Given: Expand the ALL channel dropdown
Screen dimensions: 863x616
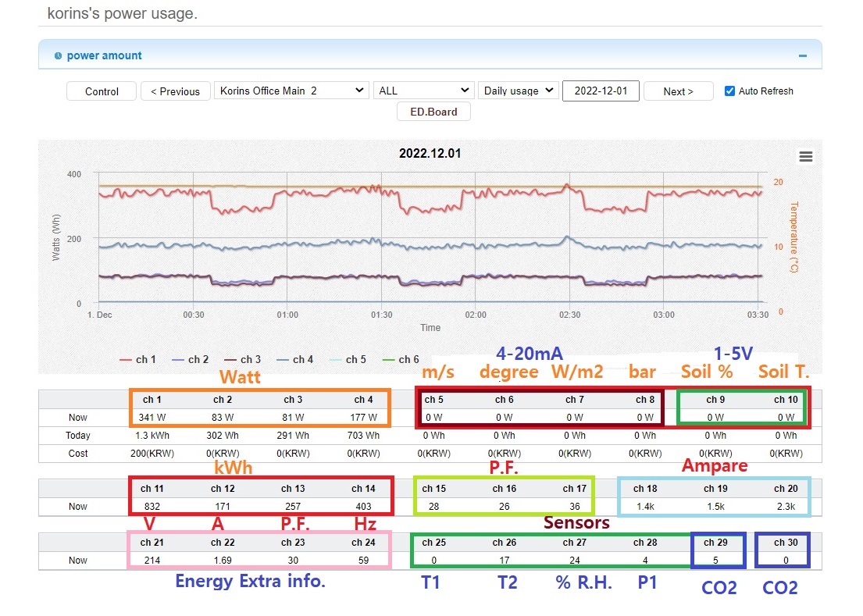Looking at the screenshot, I should (x=424, y=91).
